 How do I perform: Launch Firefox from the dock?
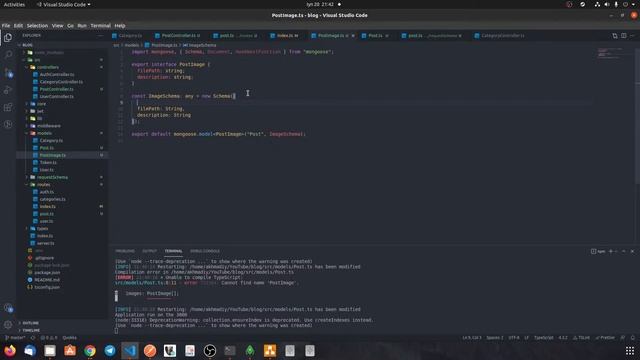[x=10, y=351]
